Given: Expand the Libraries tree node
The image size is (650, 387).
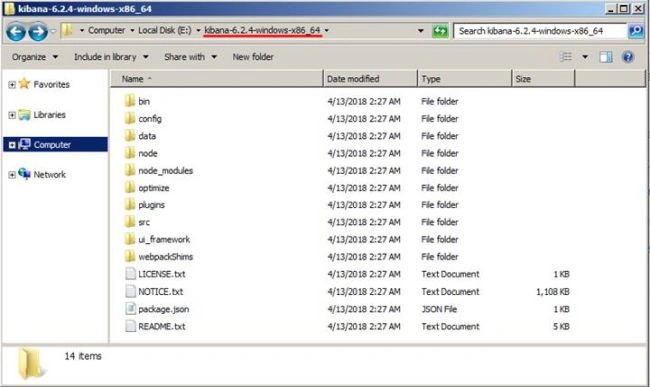Looking at the screenshot, I should (x=12, y=115).
